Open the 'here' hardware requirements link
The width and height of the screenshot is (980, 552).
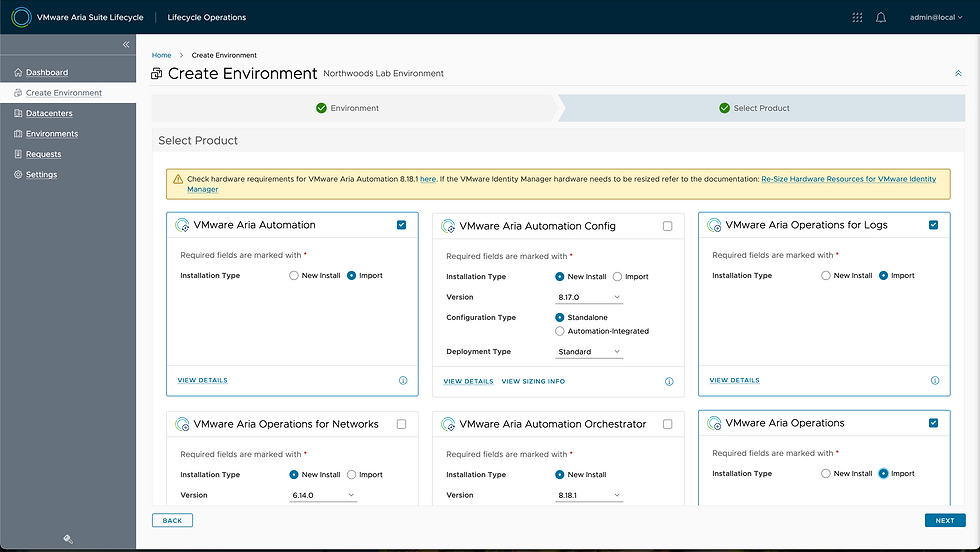[428, 179]
